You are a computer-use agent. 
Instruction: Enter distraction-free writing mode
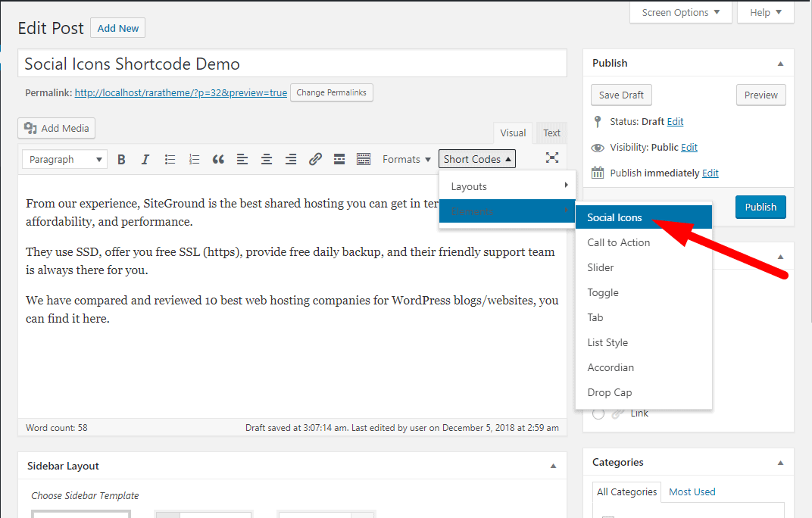(x=552, y=158)
